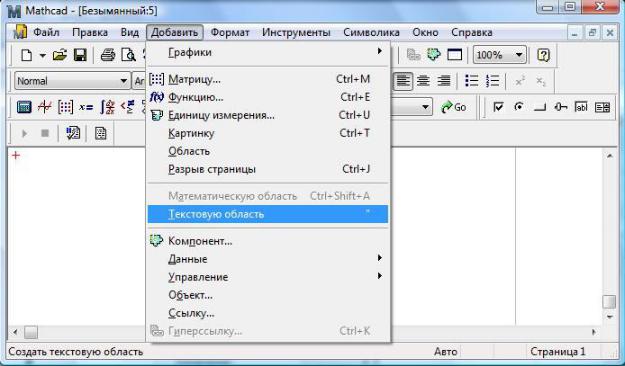
Task: Restore the inner document window
Action: [592, 33]
